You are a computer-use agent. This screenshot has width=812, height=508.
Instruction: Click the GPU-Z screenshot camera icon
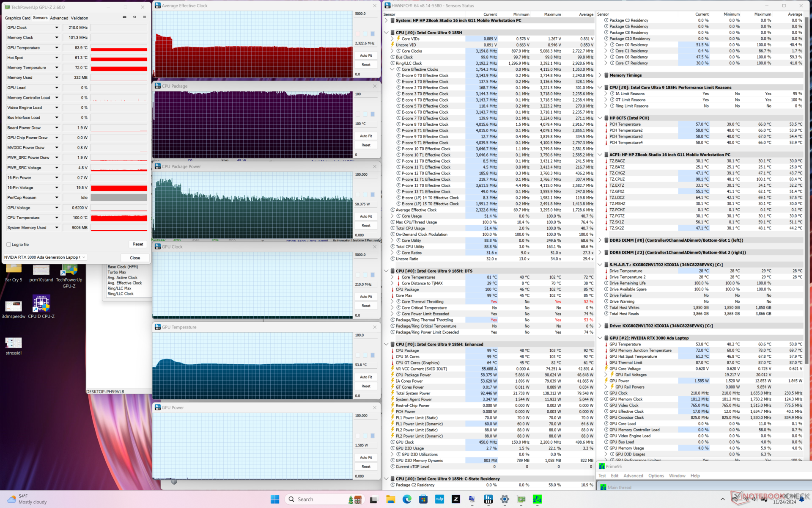(124, 17)
